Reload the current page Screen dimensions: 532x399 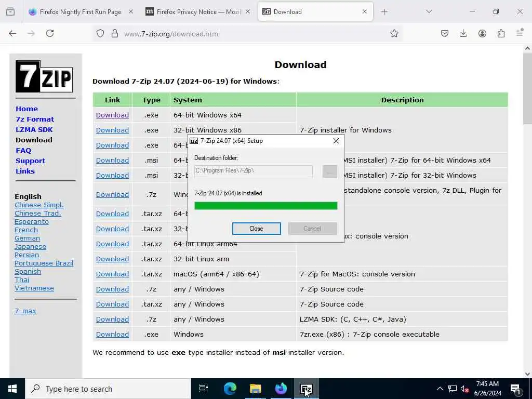50,33
